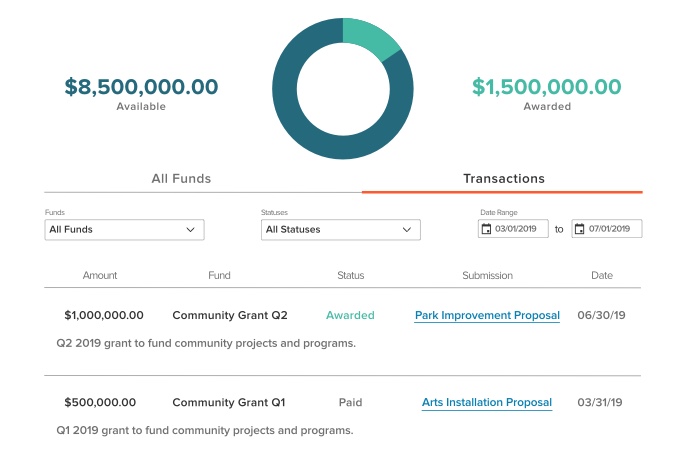This screenshot has height=465, width=685.
Task: Click the 07/01/2019 end date field
Action: point(612,229)
